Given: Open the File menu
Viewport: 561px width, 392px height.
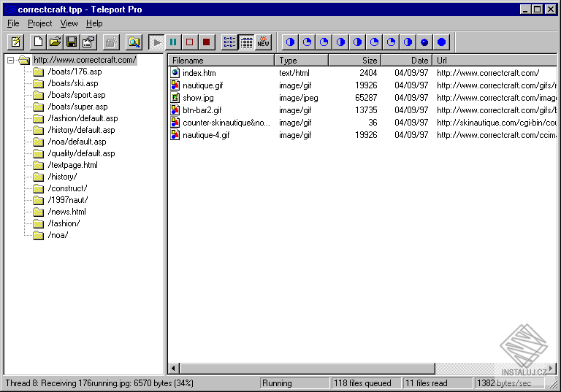Looking at the screenshot, I should click(13, 23).
